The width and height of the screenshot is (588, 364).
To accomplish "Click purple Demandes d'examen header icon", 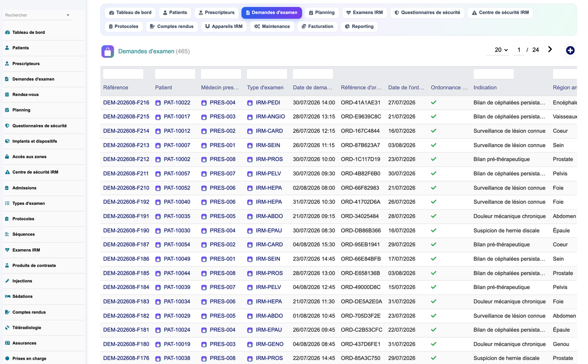I will tap(108, 51).
